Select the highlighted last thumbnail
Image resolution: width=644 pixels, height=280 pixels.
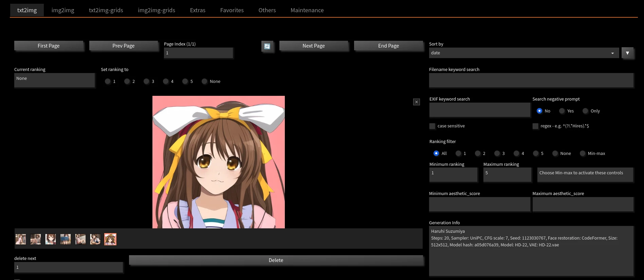click(110, 239)
